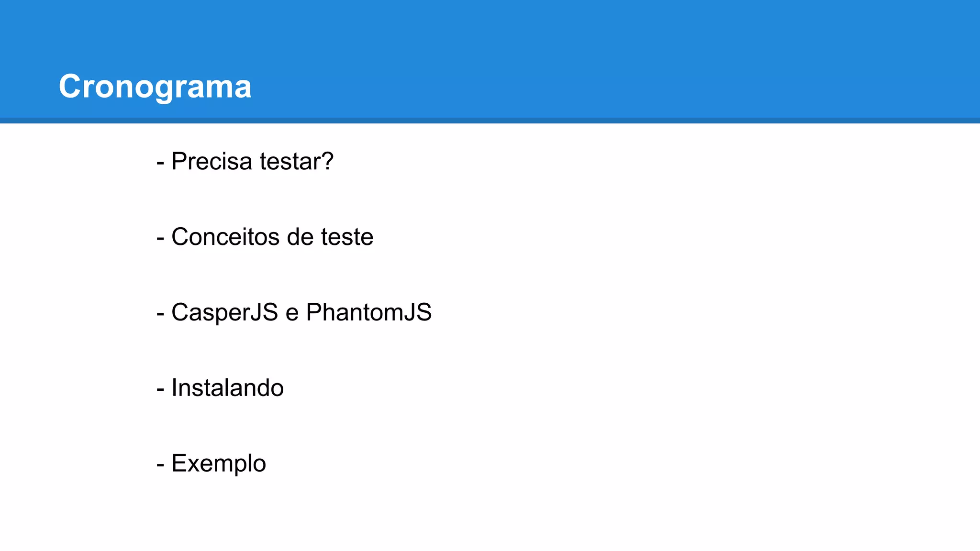The width and height of the screenshot is (980, 551).
Task: Click the word 'testar?'
Action: pyautogui.click(x=297, y=161)
